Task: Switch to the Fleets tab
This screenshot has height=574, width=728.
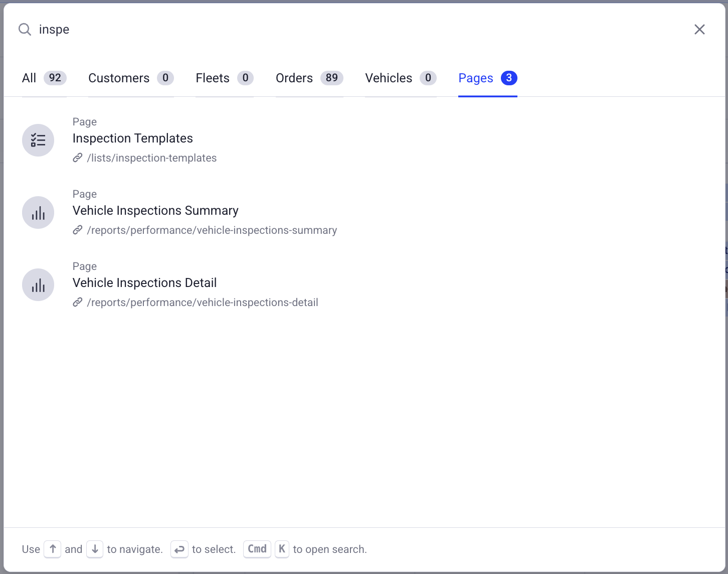Action: coord(225,78)
